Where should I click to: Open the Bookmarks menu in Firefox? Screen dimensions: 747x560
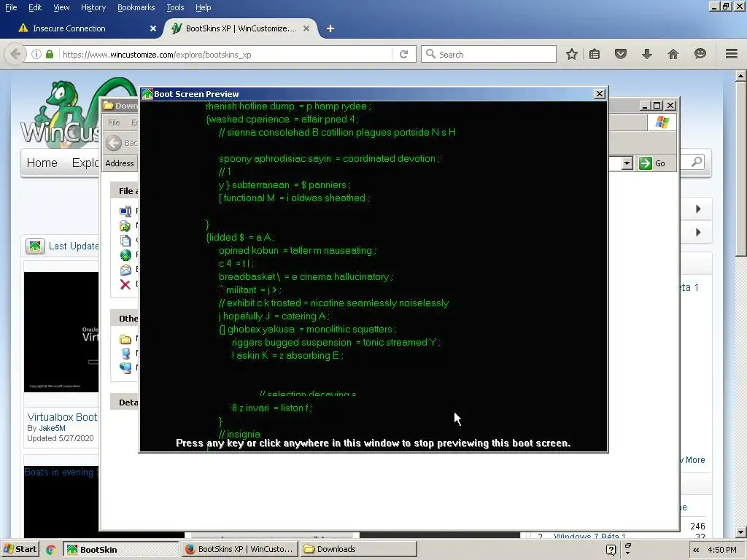(136, 7)
